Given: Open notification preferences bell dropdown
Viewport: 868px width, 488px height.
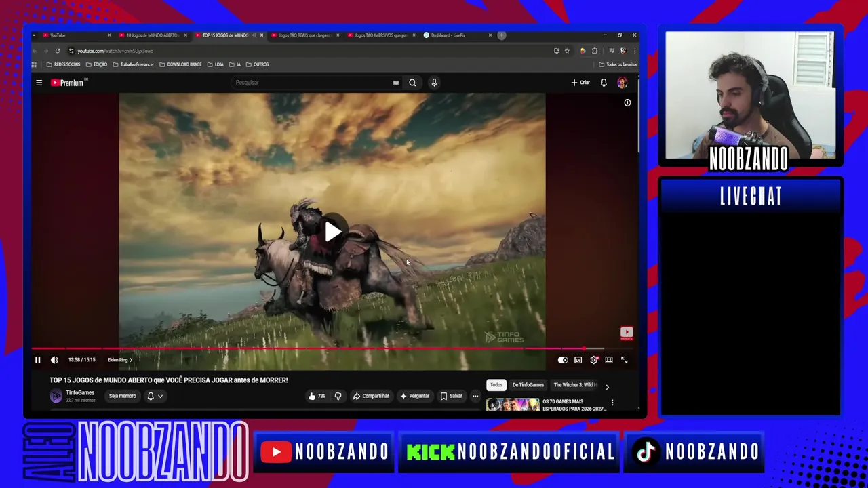Looking at the screenshot, I should coord(155,396).
